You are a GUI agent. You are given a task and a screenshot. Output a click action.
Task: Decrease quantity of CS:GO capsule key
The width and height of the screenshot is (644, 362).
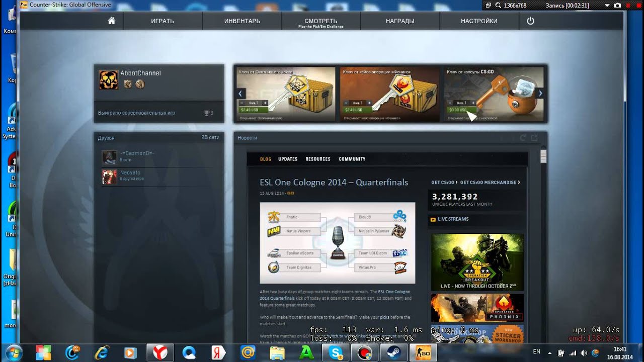(x=450, y=103)
